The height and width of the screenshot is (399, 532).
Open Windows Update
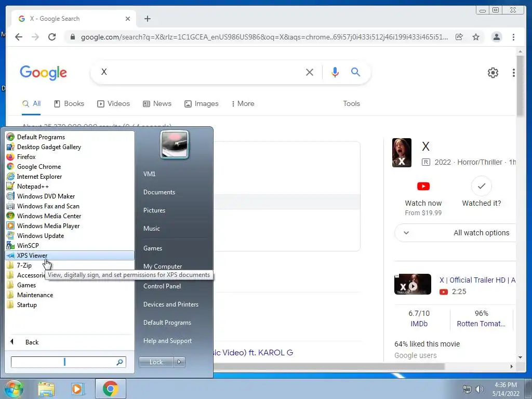pyautogui.click(x=70, y=235)
